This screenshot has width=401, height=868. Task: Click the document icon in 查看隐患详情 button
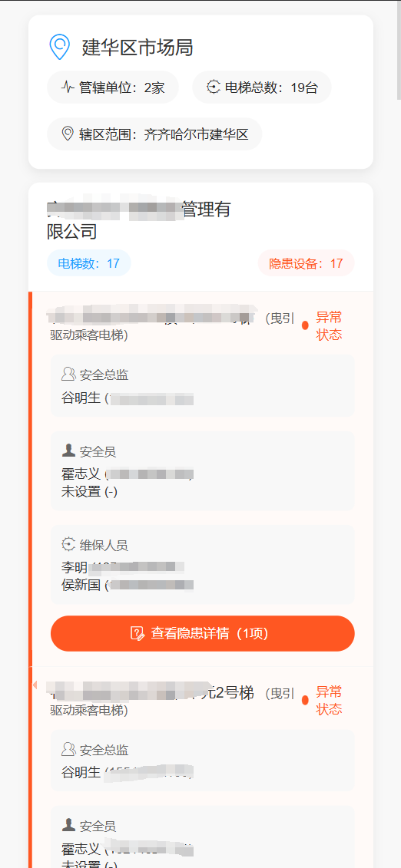click(x=138, y=633)
